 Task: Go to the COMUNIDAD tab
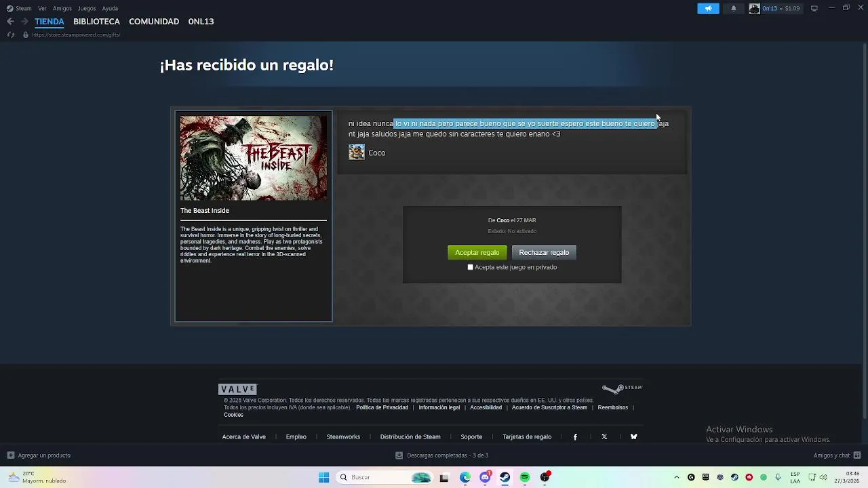tap(154, 22)
